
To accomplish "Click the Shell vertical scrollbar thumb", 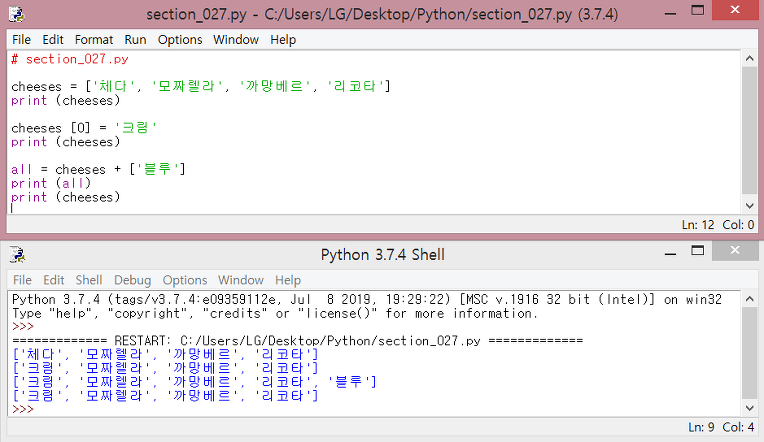I will click(749, 353).
